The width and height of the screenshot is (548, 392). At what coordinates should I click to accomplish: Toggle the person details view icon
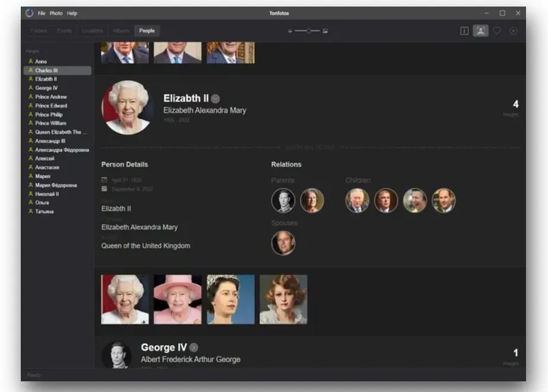[481, 31]
